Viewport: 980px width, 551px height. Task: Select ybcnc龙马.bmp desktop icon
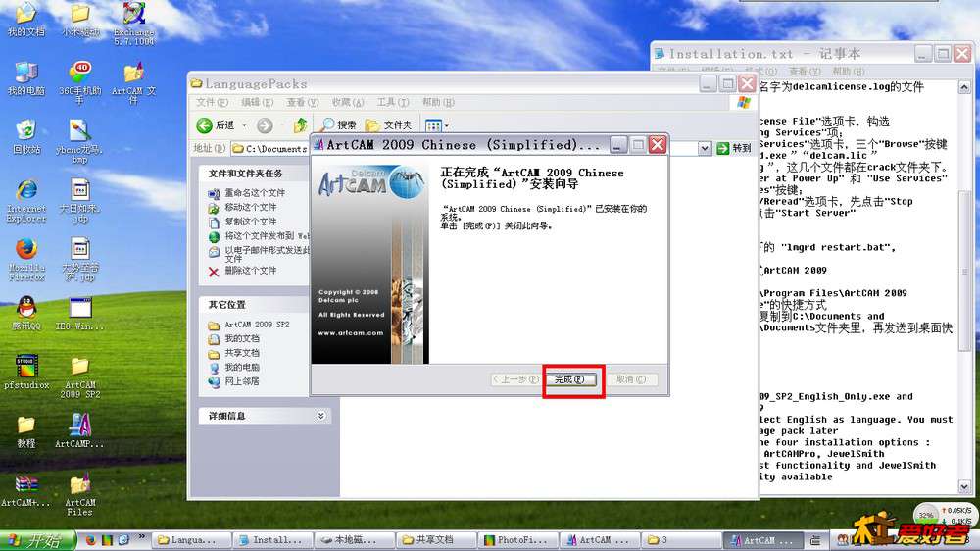pos(80,141)
